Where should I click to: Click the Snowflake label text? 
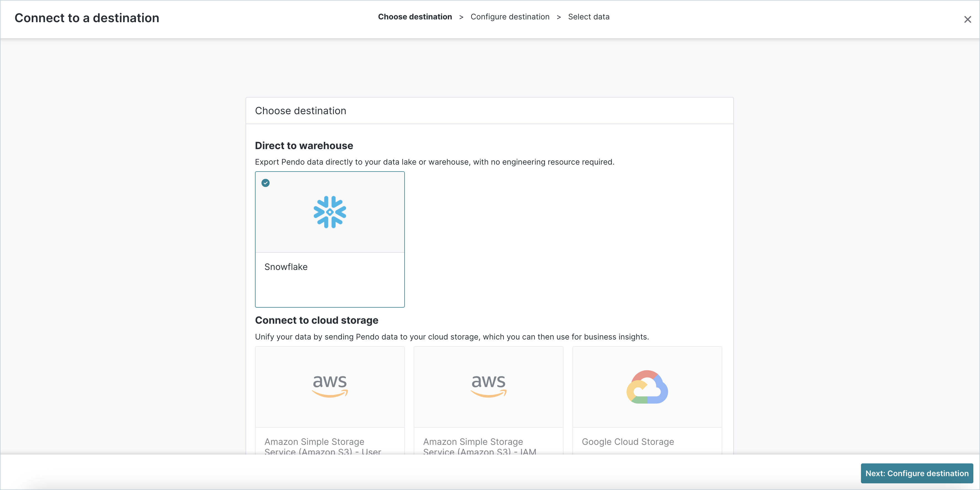click(x=286, y=267)
